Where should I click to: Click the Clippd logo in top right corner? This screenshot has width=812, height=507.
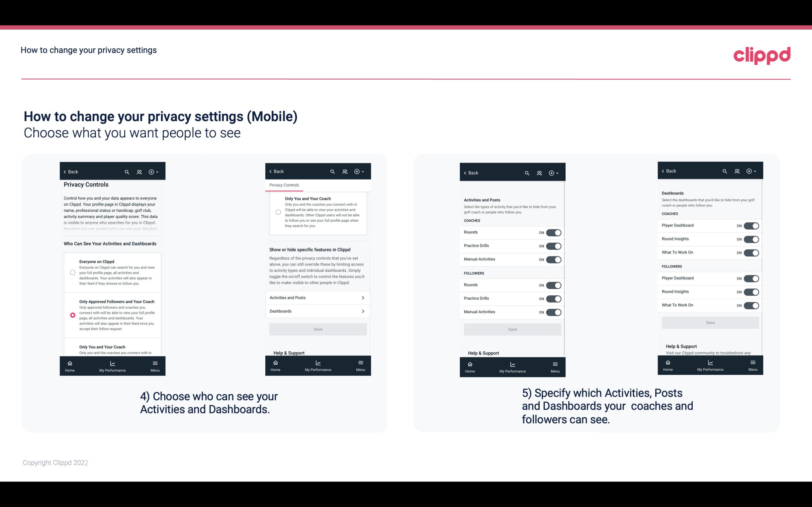(x=761, y=54)
